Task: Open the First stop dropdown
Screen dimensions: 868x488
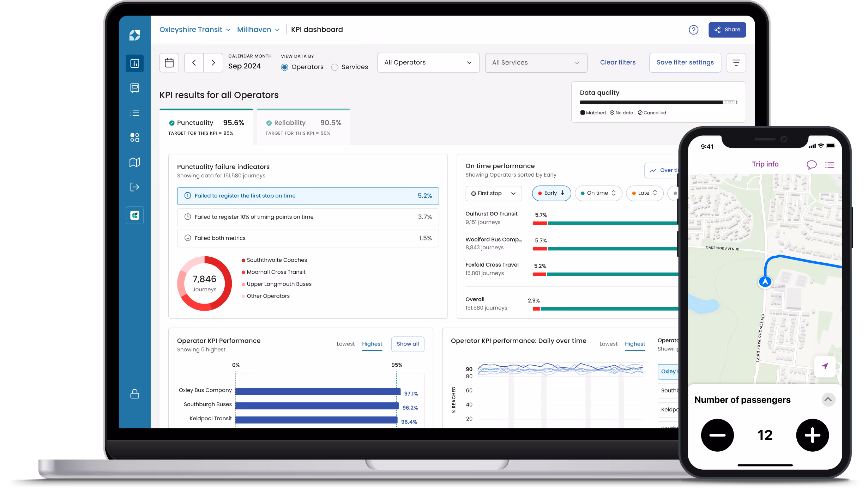Action: click(493, 193)
